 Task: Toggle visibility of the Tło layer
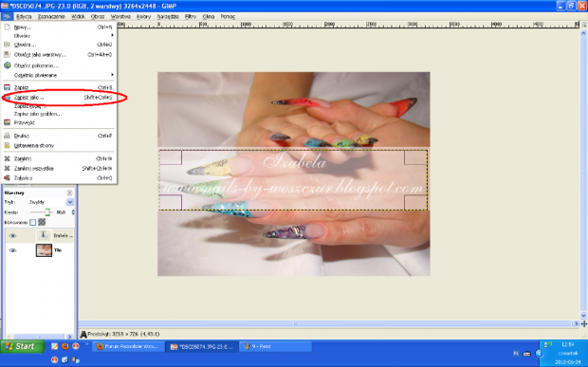pos(12,250)
